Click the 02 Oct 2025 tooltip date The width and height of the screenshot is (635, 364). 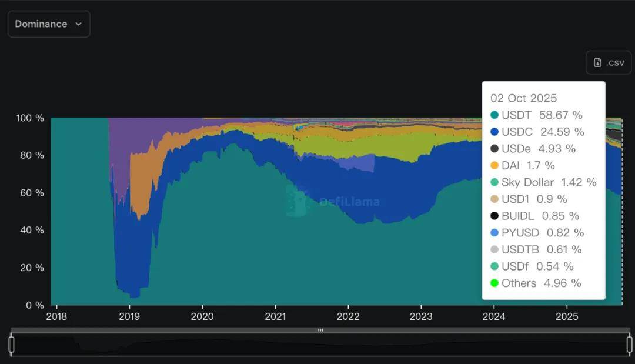[x=523, y=98]
